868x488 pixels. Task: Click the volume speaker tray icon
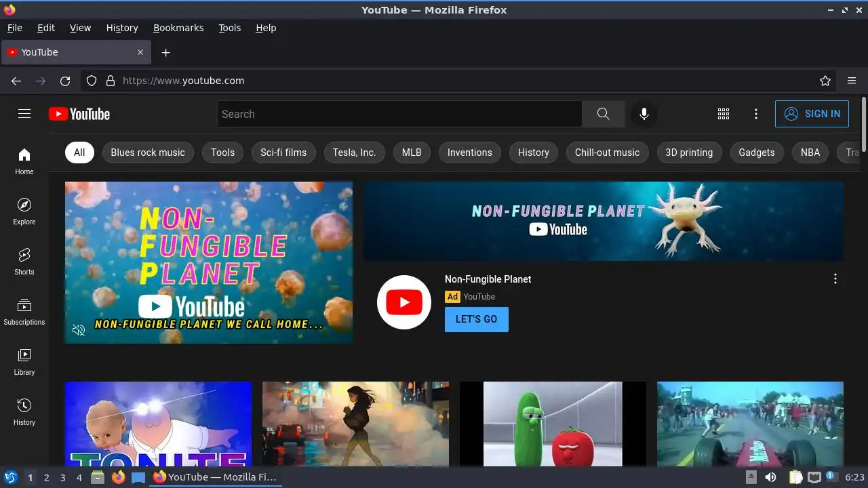(770, 478)
